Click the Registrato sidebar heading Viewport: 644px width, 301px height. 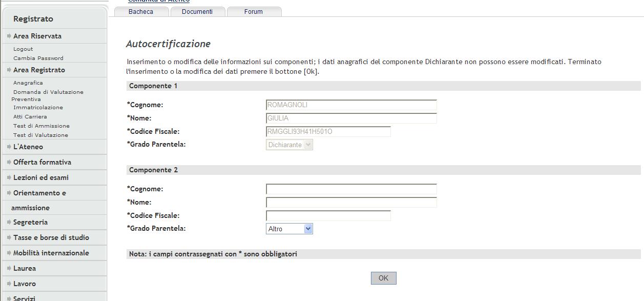click(x=33, y=19)
